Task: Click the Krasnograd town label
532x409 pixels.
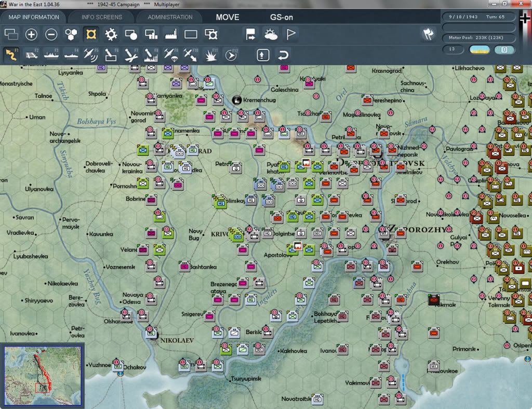Action: point(387,71)
